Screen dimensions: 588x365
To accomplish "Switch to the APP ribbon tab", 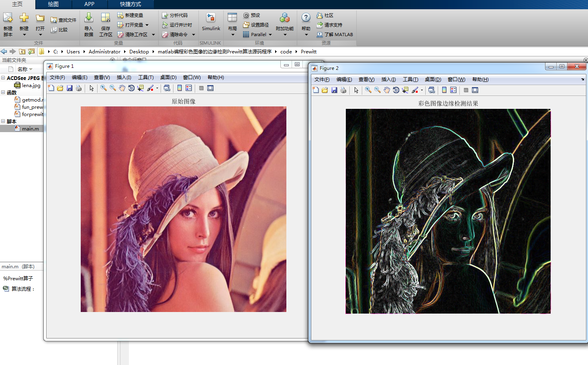I will pyautogui.click(x=89, y=4).
